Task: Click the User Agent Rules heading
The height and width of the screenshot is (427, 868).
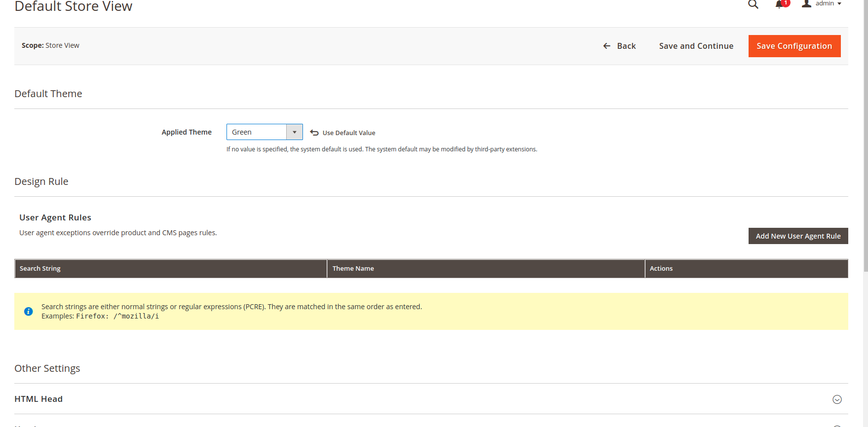Action: (x=55, y=217)
